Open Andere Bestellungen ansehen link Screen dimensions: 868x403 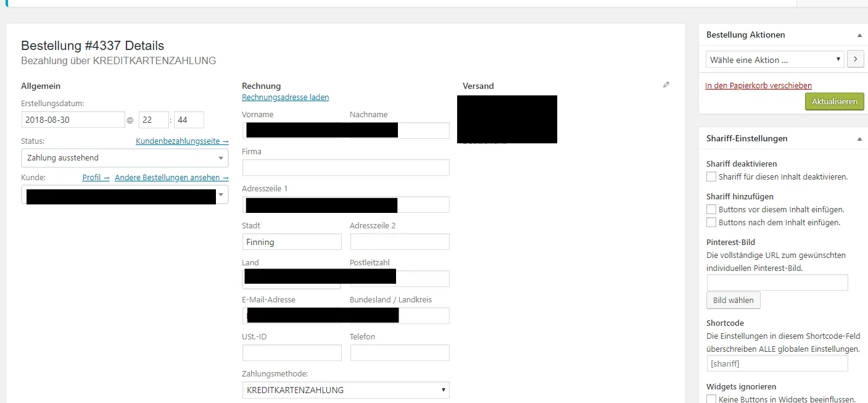click(x=172, y=178)
